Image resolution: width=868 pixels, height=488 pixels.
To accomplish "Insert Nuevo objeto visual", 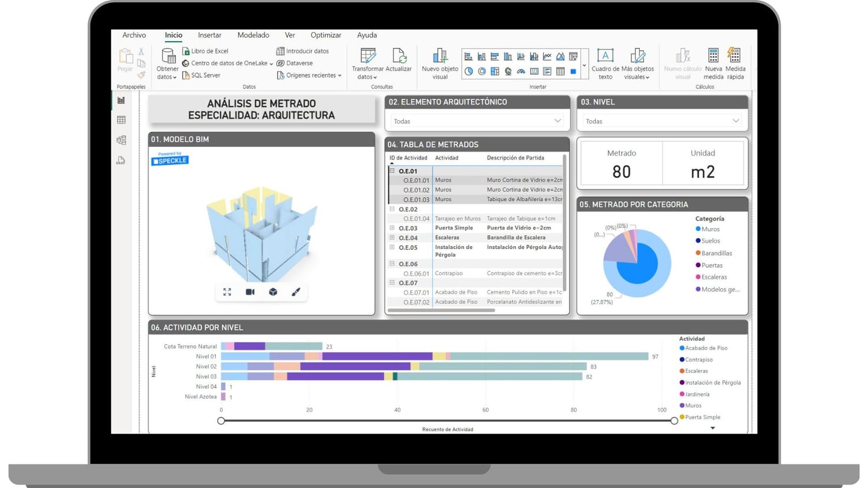I will click(x=440, y=64).
